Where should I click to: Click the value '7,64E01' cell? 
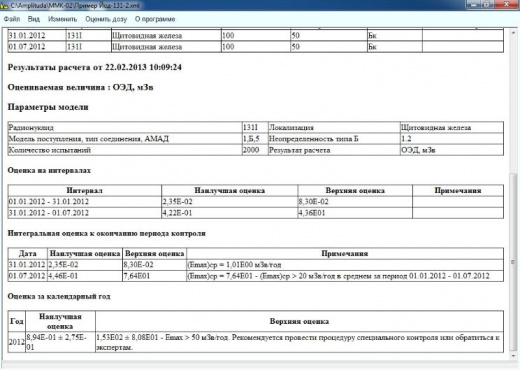155,276
